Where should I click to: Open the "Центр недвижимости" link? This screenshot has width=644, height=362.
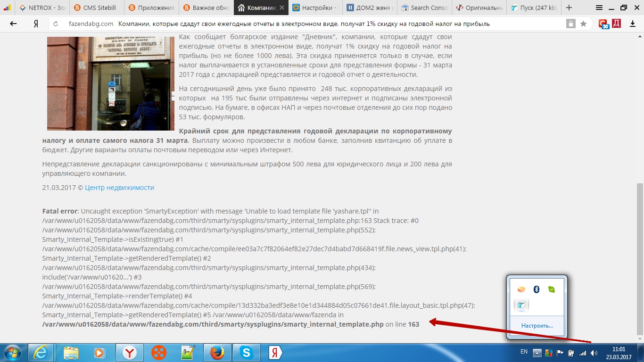(119, 188)
